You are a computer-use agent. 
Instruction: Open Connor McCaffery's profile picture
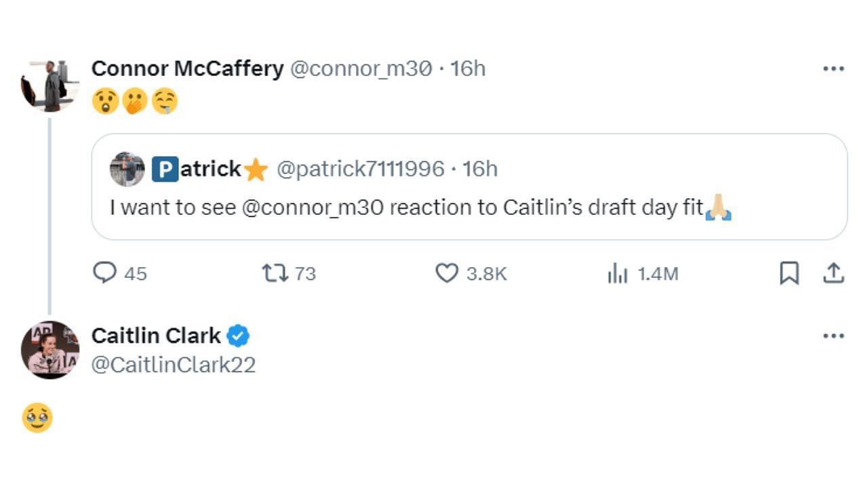point(50,86)
